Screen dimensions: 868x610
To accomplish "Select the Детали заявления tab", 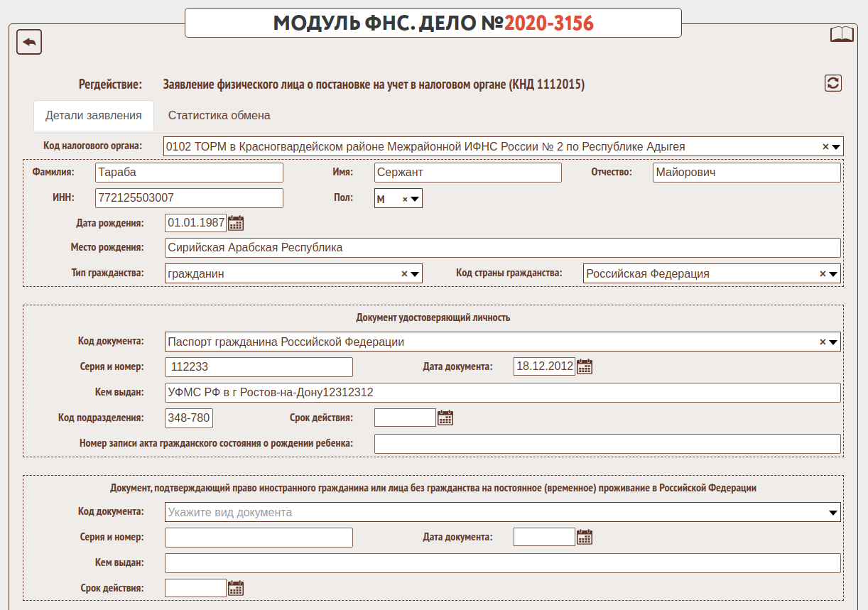I will point(94,115).
